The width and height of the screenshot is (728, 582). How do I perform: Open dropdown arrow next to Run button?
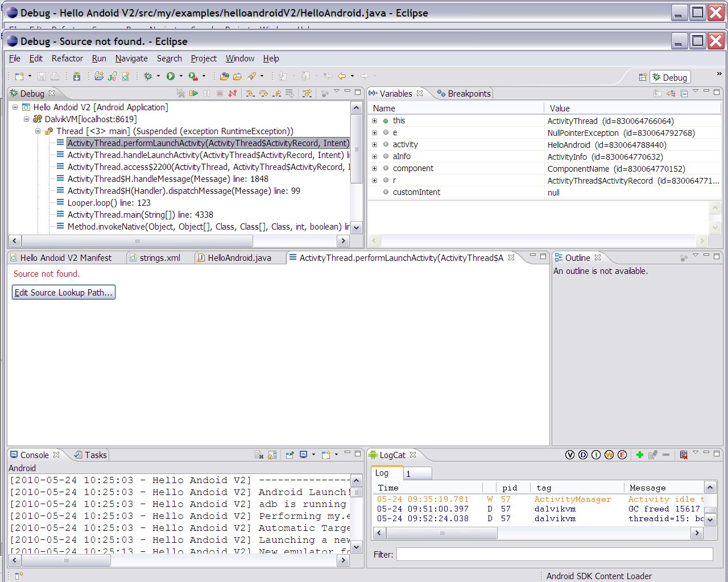[x=181, y=76]
